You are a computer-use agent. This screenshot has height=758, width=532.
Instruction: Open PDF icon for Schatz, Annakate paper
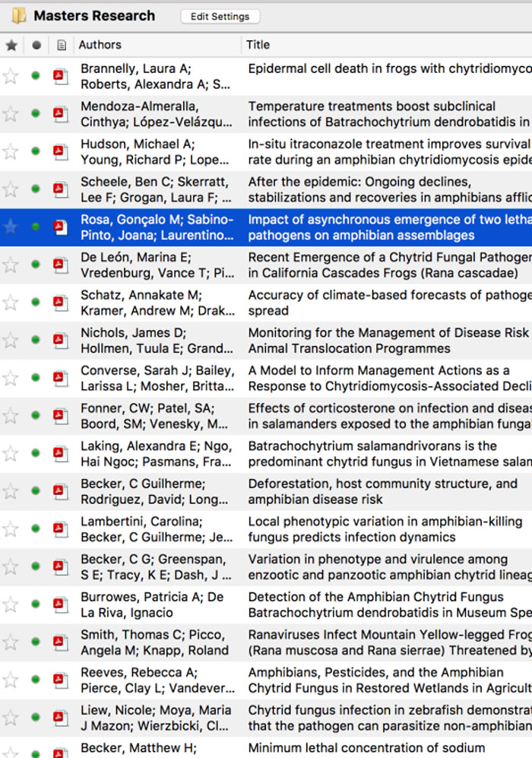pos(60,303)
